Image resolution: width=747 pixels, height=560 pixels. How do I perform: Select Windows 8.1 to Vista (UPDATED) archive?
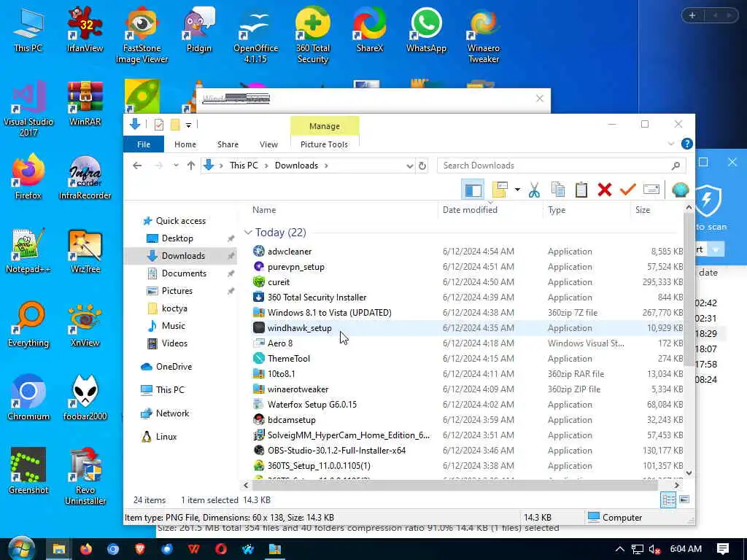coord(329,313)
